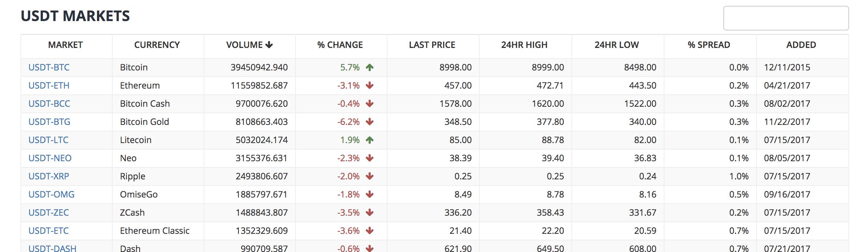This screenshot has width=868, height=252.
Task: Sort table by Last Price header
Action: coord(432,45)
